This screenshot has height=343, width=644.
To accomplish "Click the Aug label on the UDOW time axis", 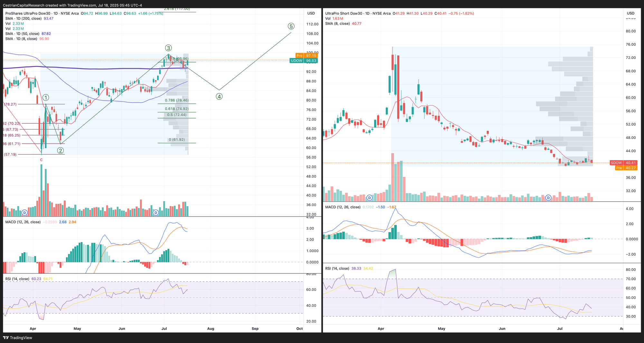I will click(211, 329).
